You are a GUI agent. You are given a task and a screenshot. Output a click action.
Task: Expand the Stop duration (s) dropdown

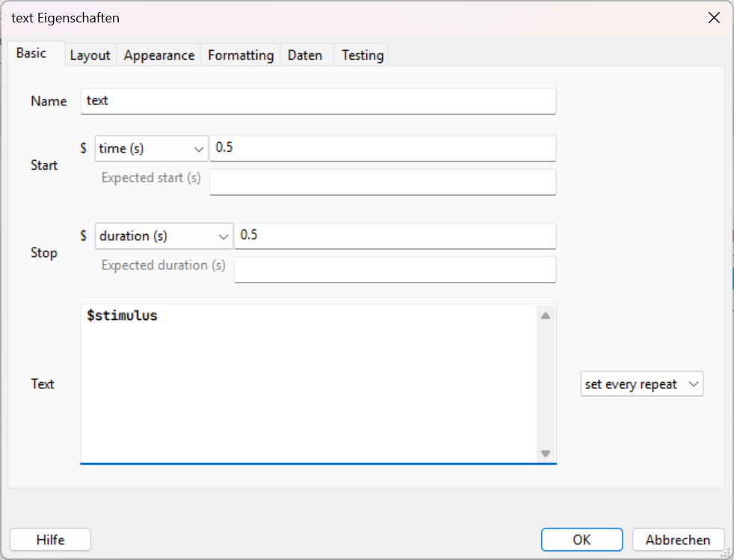click(164, 236)
